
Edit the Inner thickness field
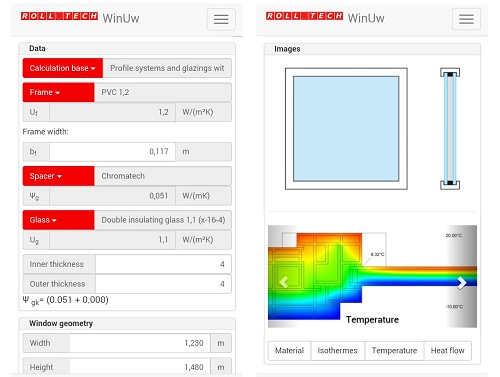click(x=163, y=264)
